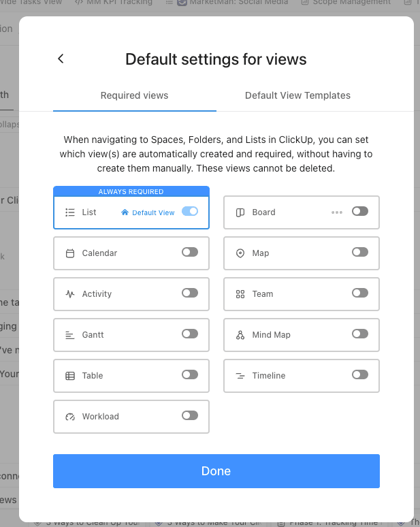Enable the Timeline view toggle
Screen dimensions: 420x527
point(360,374)
